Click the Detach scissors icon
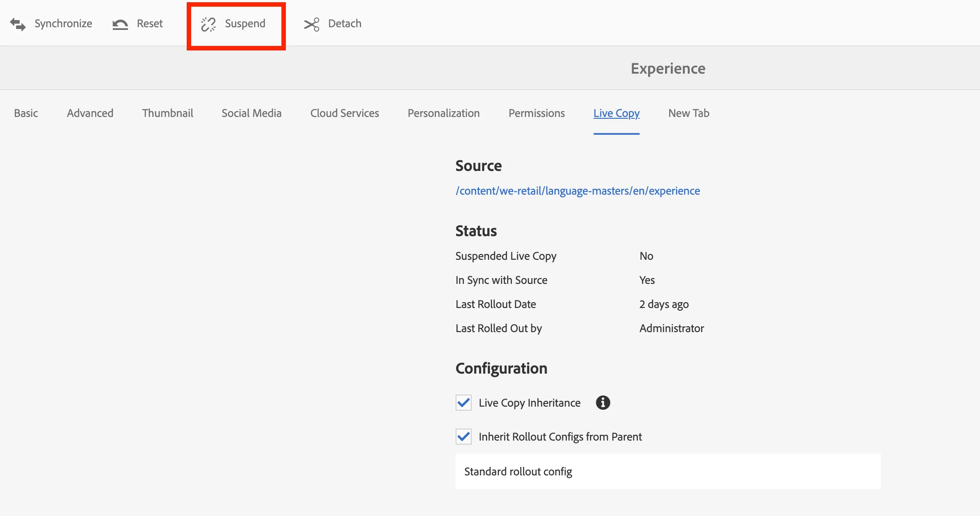The height and width of the screenshot is (516, 980). point(312,24)
